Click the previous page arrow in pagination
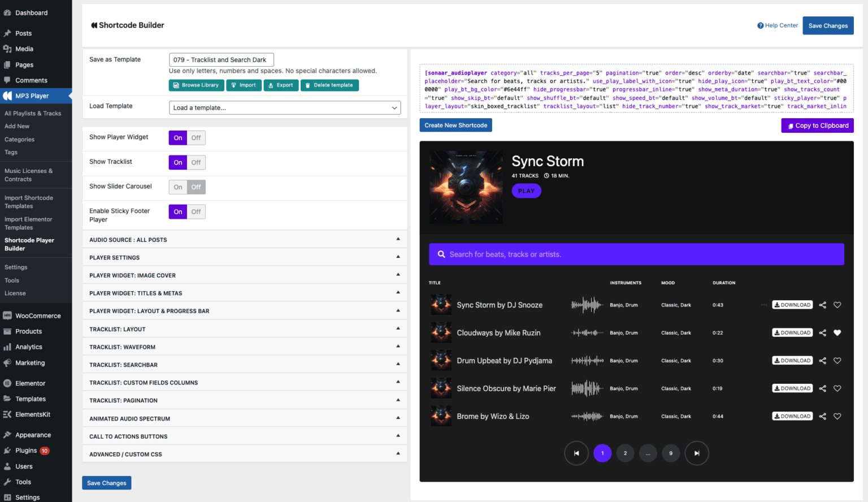 click(576, 453)
